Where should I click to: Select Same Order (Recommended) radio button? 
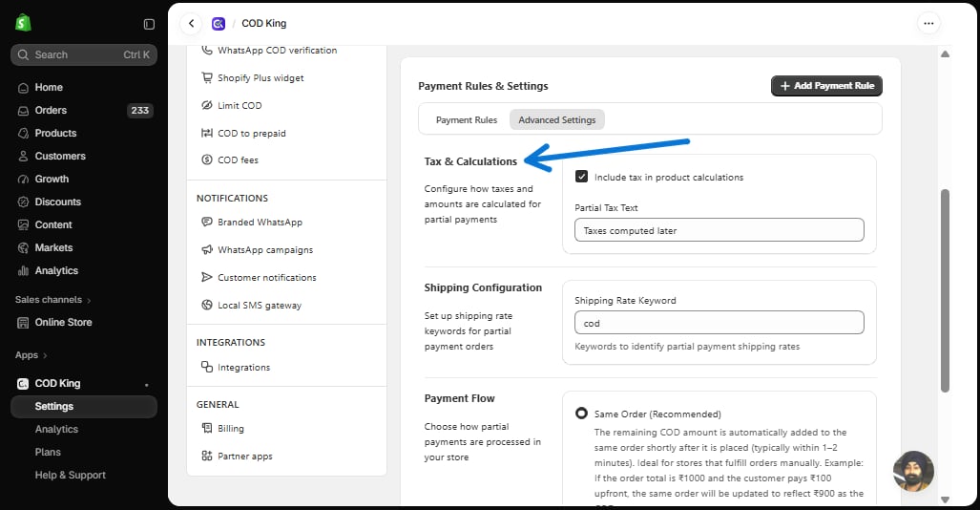[581, 413]
